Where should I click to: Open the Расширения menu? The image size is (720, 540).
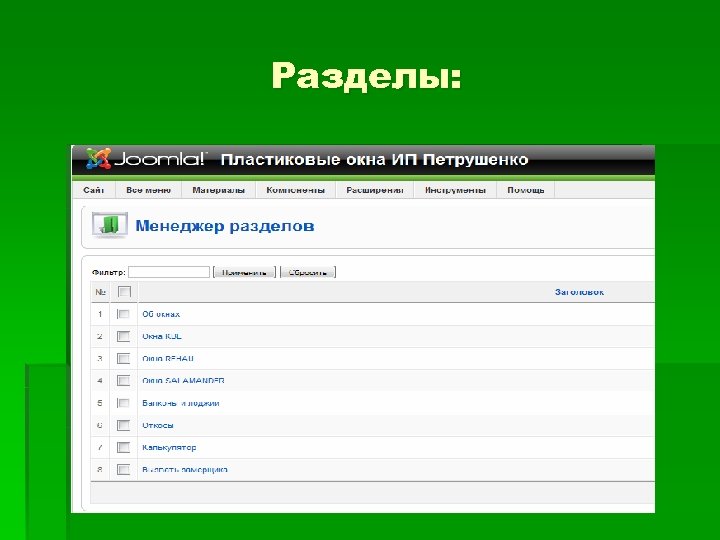[x=375, y=190]
